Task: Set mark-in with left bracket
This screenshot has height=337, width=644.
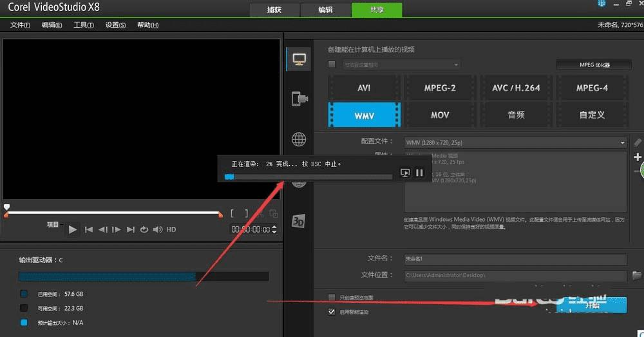Action: coord(232,213)
